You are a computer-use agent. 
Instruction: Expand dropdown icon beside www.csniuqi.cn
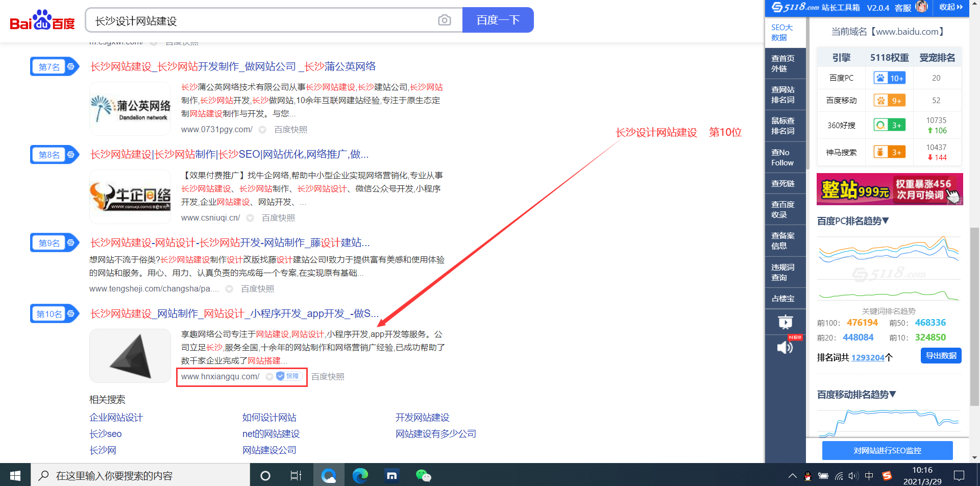(x=250, y=218)
